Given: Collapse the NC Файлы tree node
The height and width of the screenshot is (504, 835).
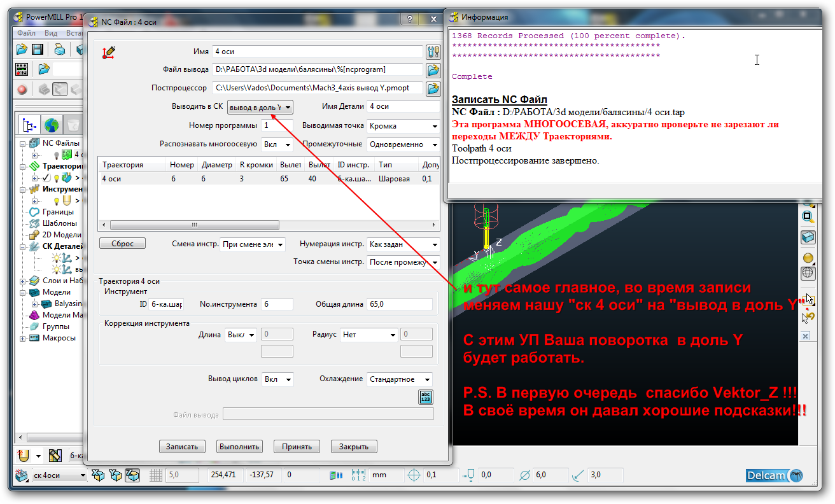Looking at the screenshot, I should coord(24,143).
